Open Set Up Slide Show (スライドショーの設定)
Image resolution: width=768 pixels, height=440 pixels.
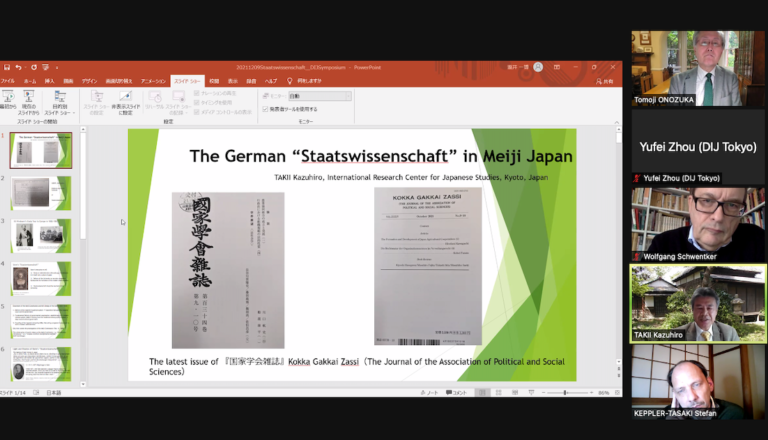[96, 102]
